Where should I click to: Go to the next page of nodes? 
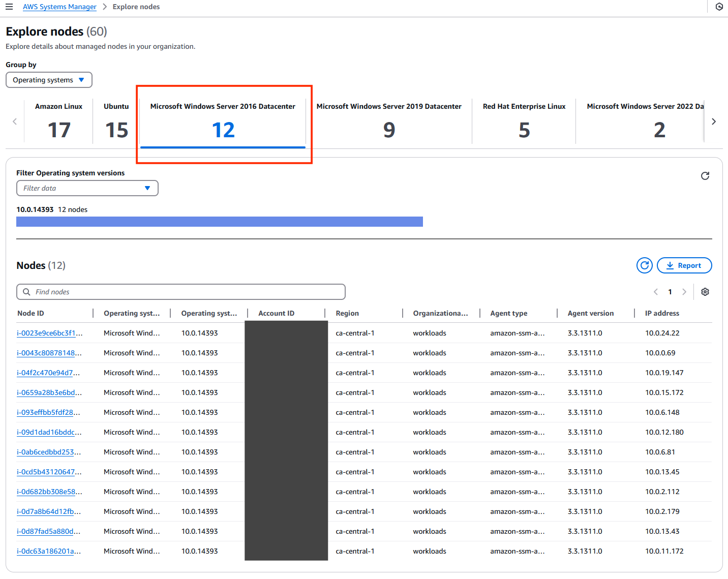click(x=684, y=292)
